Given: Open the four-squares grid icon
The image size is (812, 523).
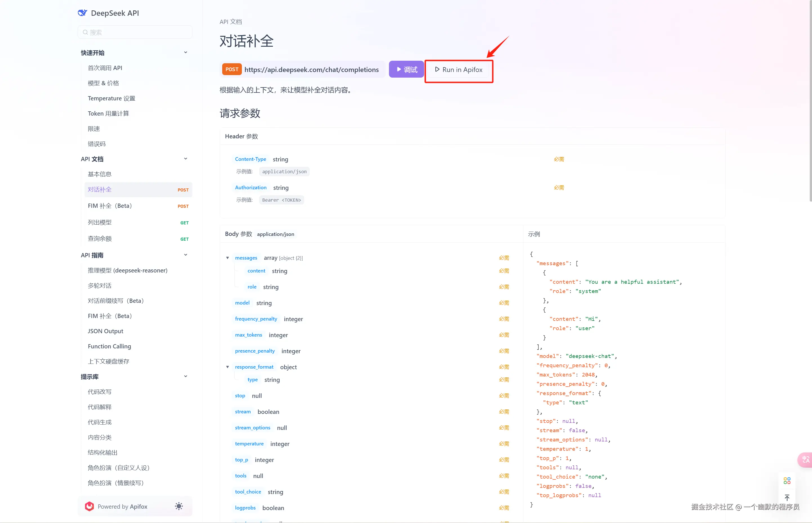Looking at the screenshot, I should tap(787, 481).
